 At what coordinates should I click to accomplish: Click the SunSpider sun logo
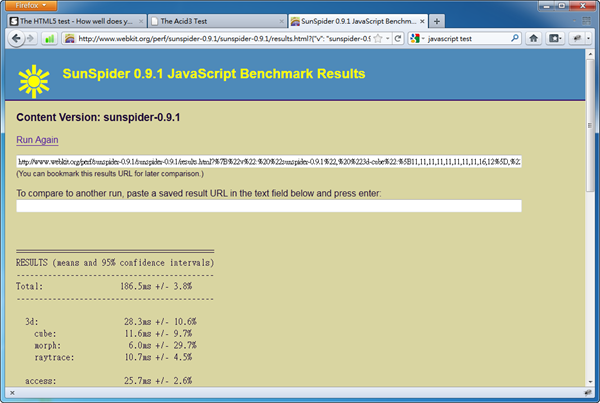click(x=34, y=81)
